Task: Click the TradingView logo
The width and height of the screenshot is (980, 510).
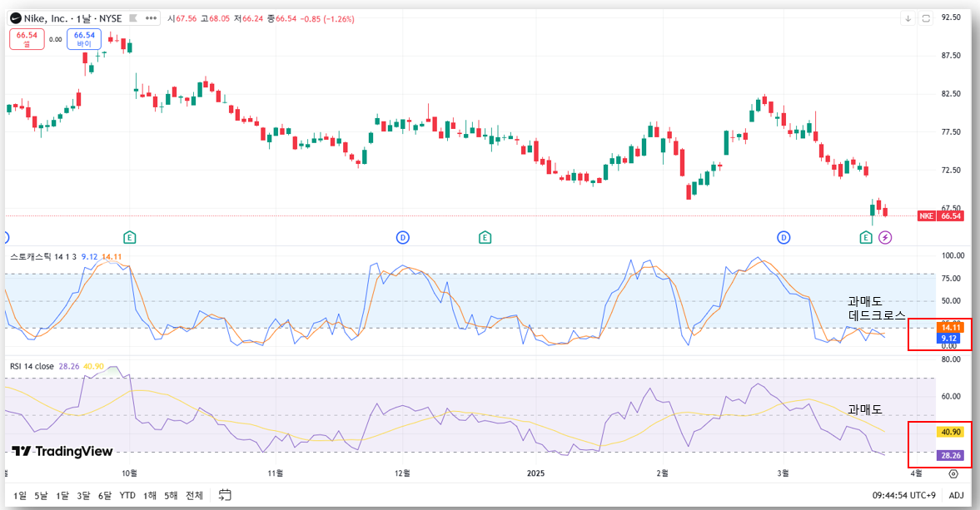Action: click(62, 451)
